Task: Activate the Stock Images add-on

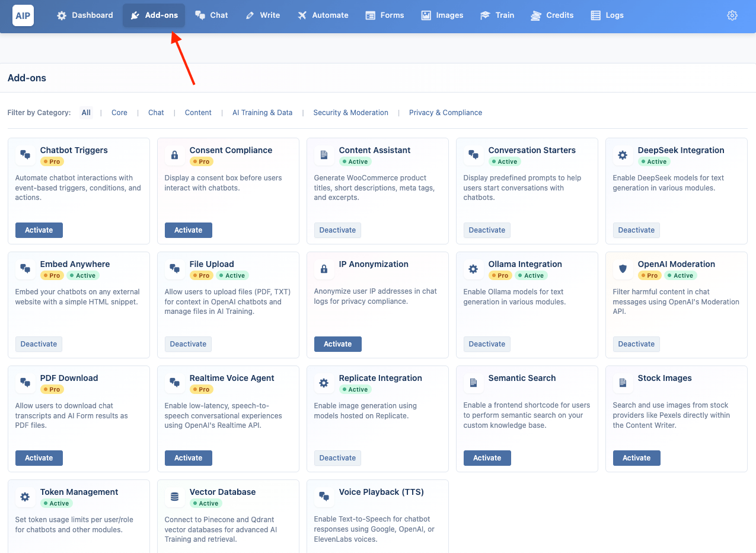Action: (x=637, y=458)
